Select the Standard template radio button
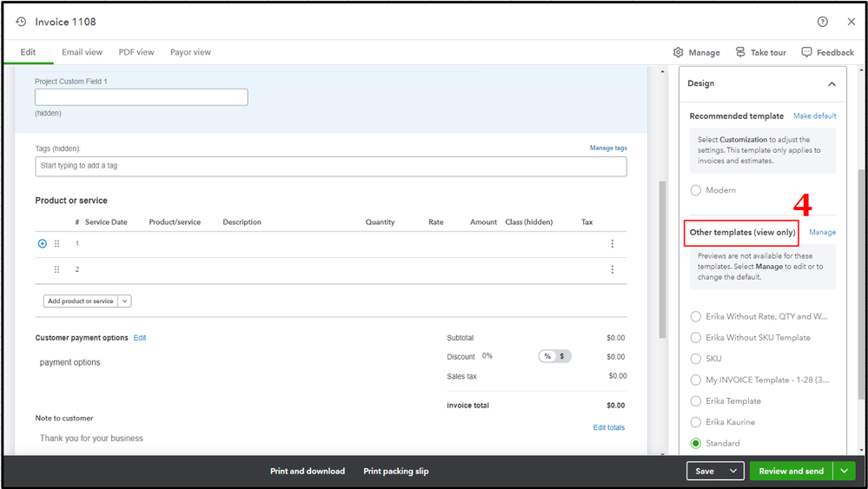 click(696, 443)
